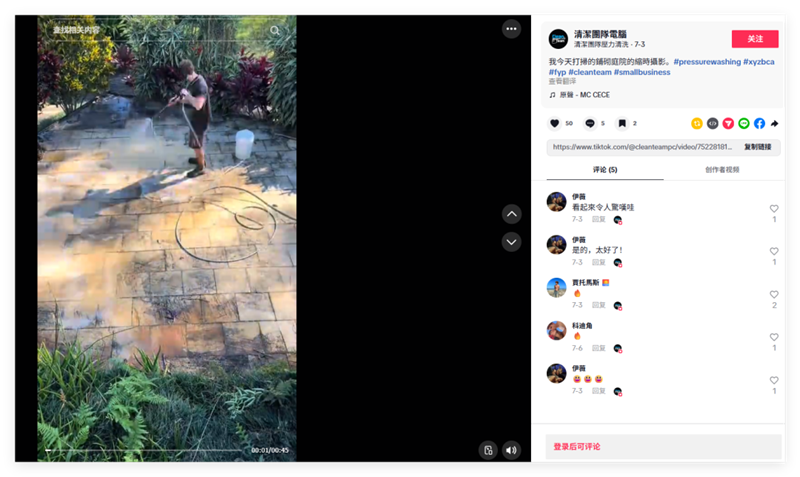The image size is (800, 477).
Task: Like the first comment by 伊薇
Action: (774, 209)
